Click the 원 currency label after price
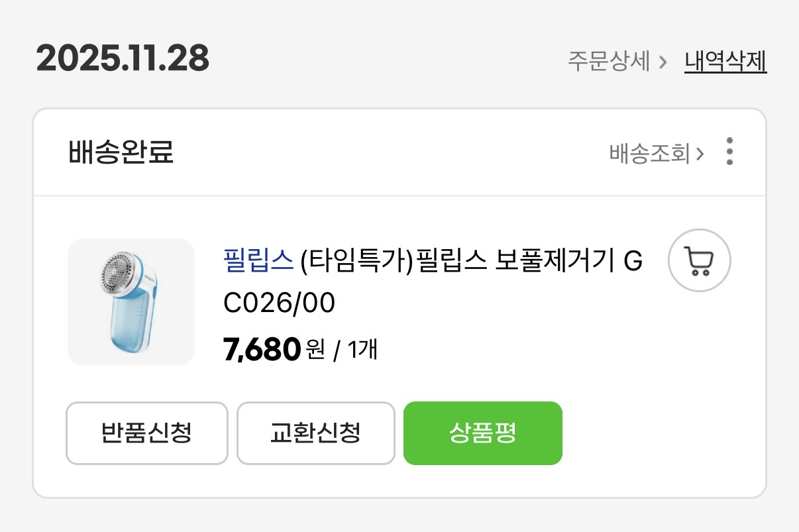Image resolution: width=799 pixels, height=532 pixels. tap(316, 350)
